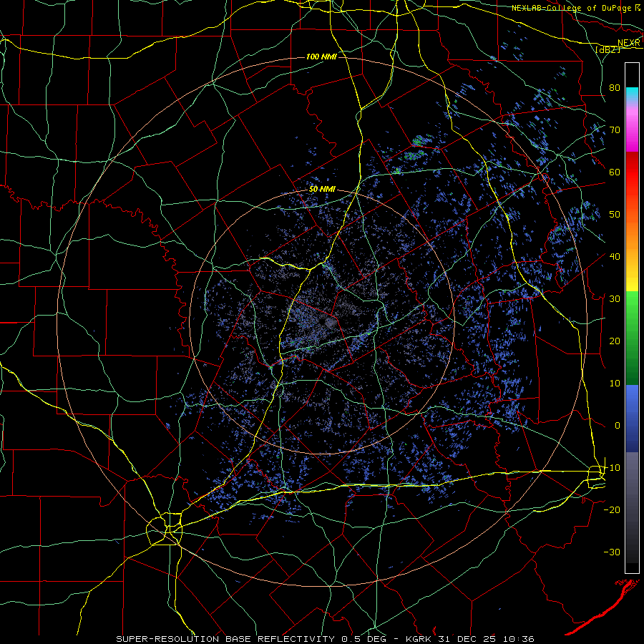Click the cyan segment of the color bar
The image size is (644, 644).
pos(632,94)
